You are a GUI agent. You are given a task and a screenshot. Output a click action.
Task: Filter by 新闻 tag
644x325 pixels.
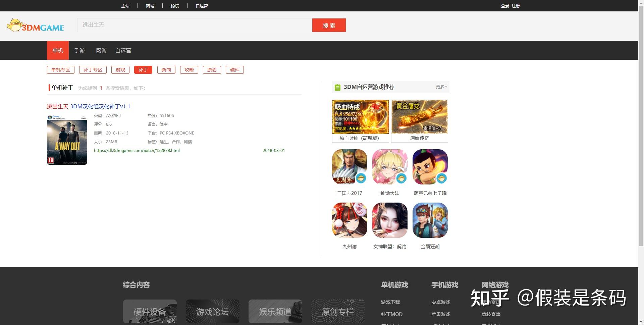coord(166,70)
